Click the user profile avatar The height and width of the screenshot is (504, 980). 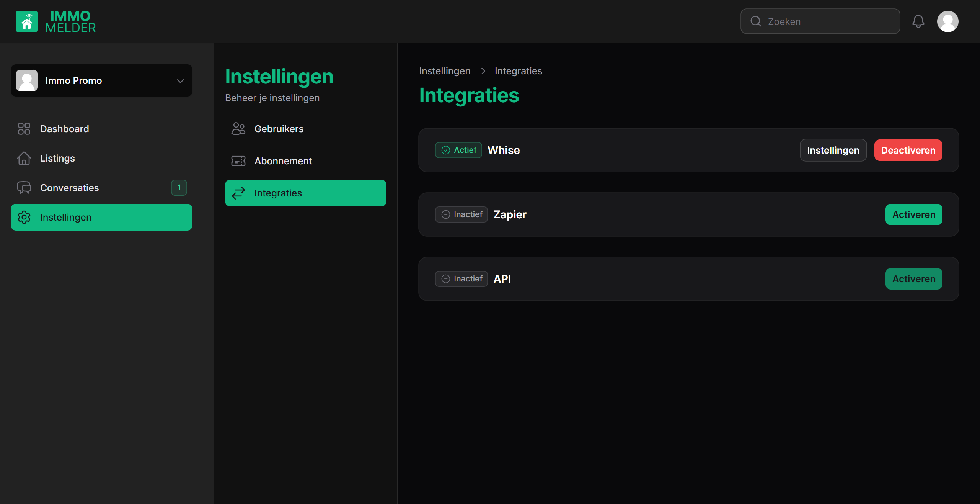coord(947,21)
